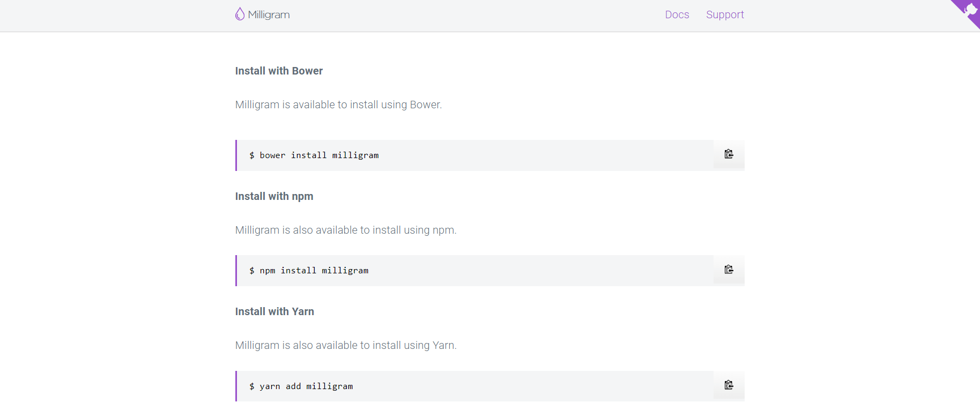Open the Docs menu

pos(677,14)
